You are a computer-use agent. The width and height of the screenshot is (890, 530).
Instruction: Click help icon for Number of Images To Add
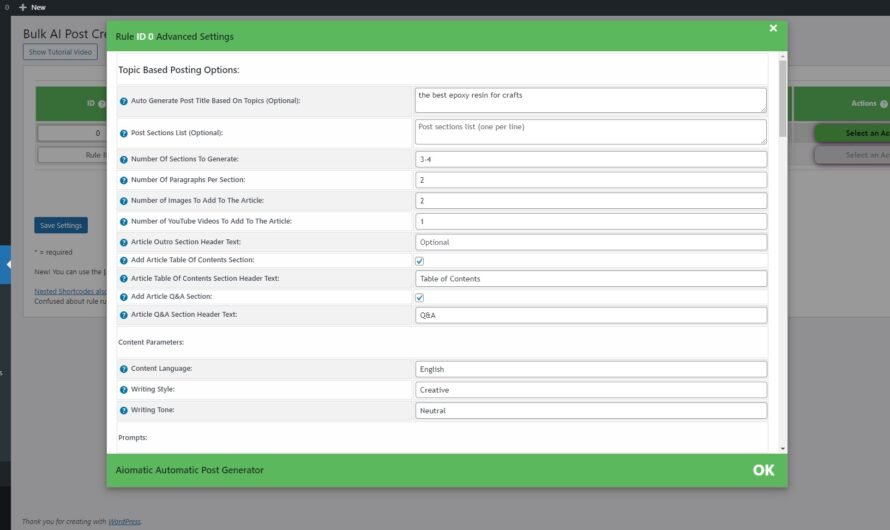coord(123,201)
